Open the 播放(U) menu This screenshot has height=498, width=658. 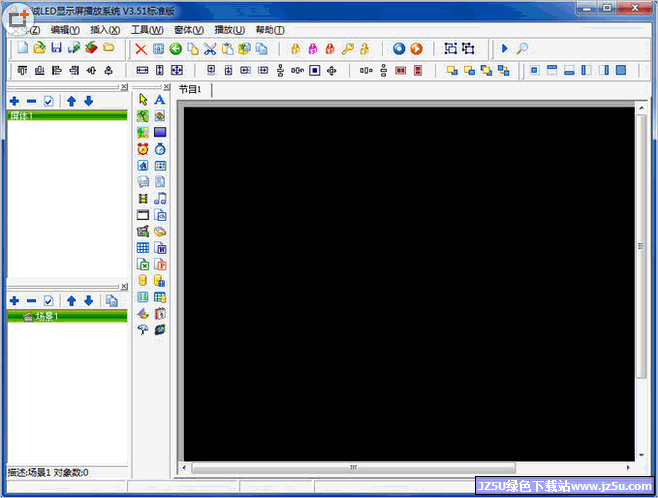[230, 30]
